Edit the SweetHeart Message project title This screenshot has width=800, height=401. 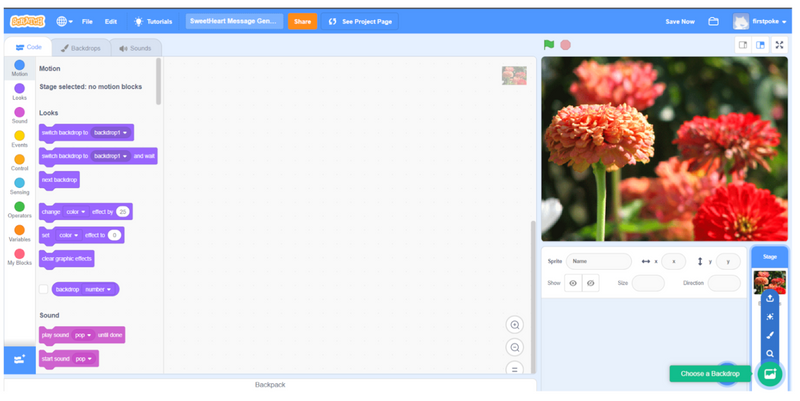point(234,21)
